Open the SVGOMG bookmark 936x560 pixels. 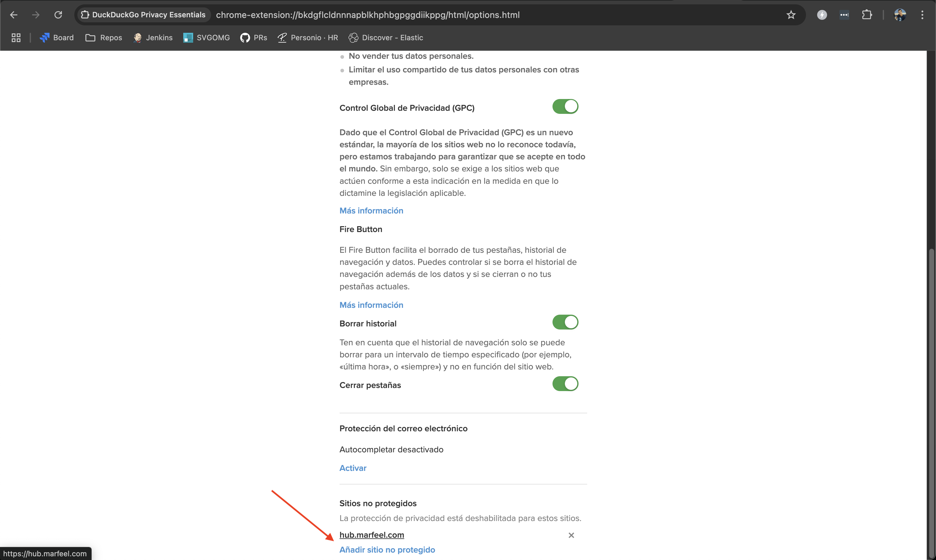click(206, 38)
